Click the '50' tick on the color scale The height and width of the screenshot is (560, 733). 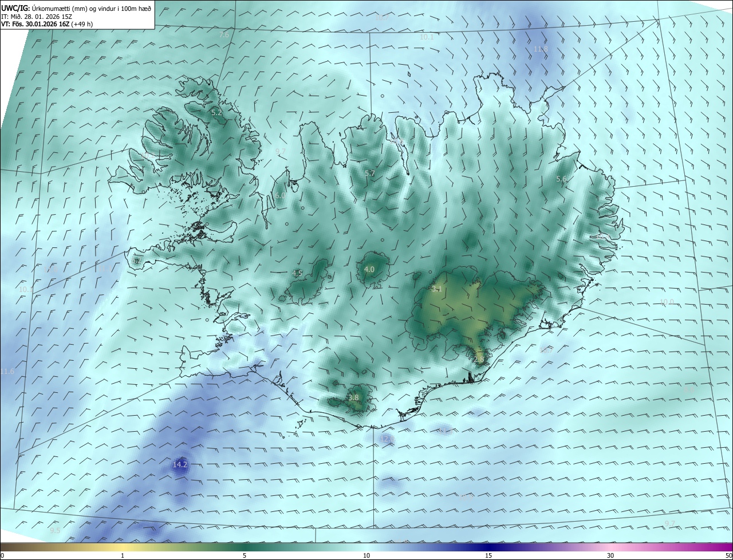coord(728,555)
